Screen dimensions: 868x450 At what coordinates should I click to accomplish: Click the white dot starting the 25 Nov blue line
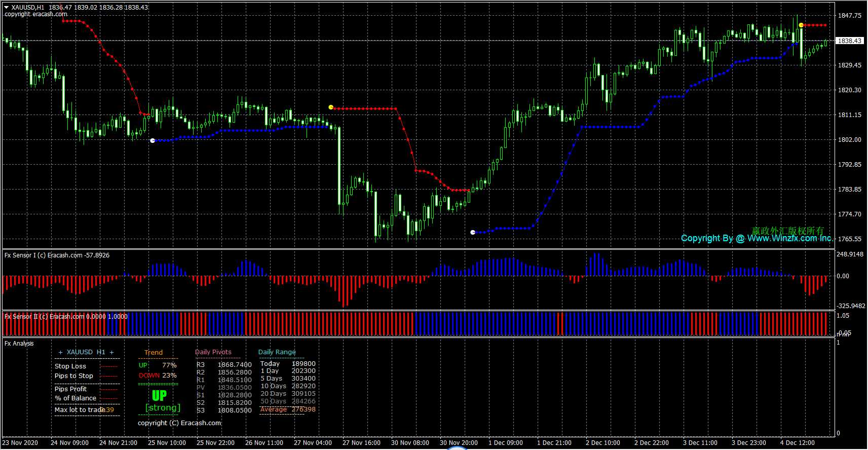coord(153,140)
